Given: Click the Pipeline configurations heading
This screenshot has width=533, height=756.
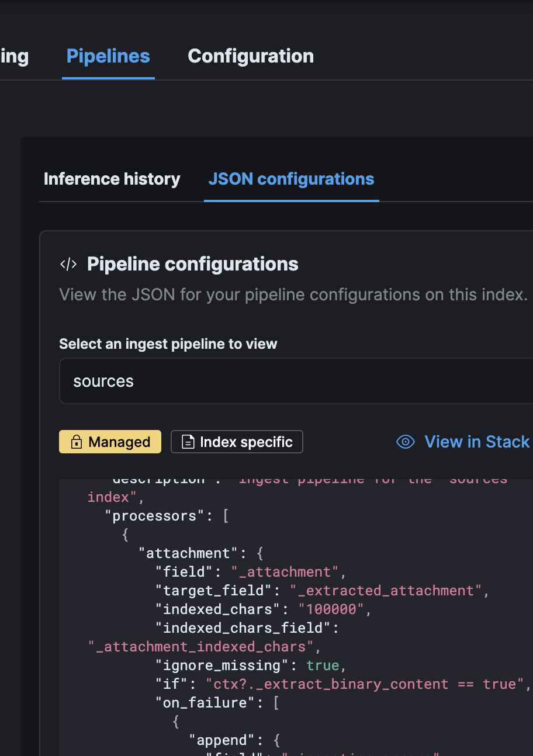Looking at the screenshot, I should point(192,264).
